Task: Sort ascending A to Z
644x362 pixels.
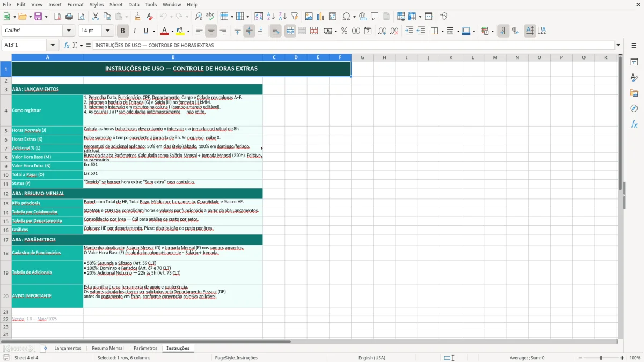Action: tap(270, 17)
